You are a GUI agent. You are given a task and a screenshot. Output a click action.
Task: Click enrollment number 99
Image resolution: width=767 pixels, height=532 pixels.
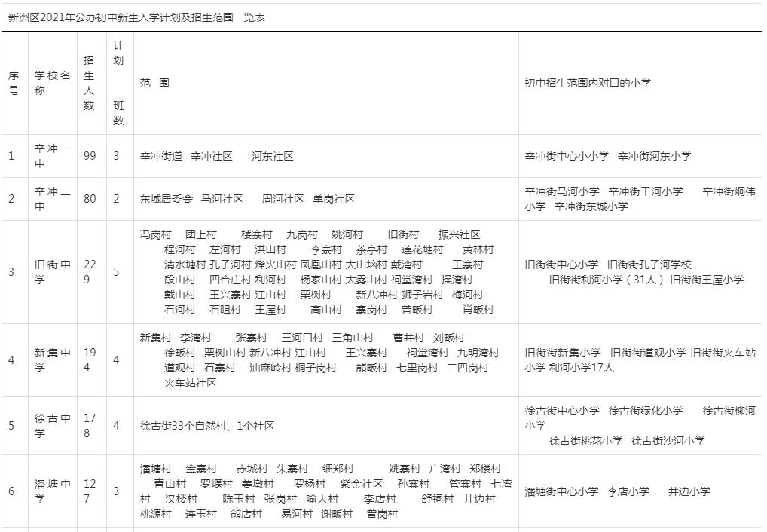click(90, 156)
